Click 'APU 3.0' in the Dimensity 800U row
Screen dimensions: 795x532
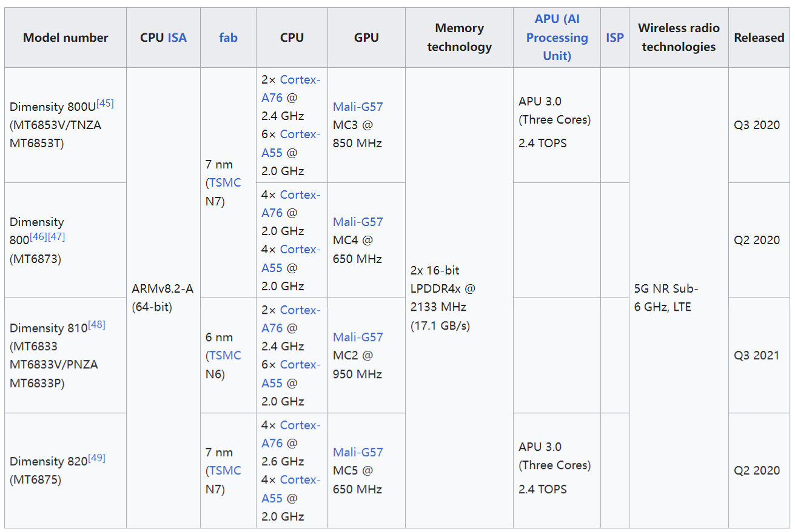[540, 101]
